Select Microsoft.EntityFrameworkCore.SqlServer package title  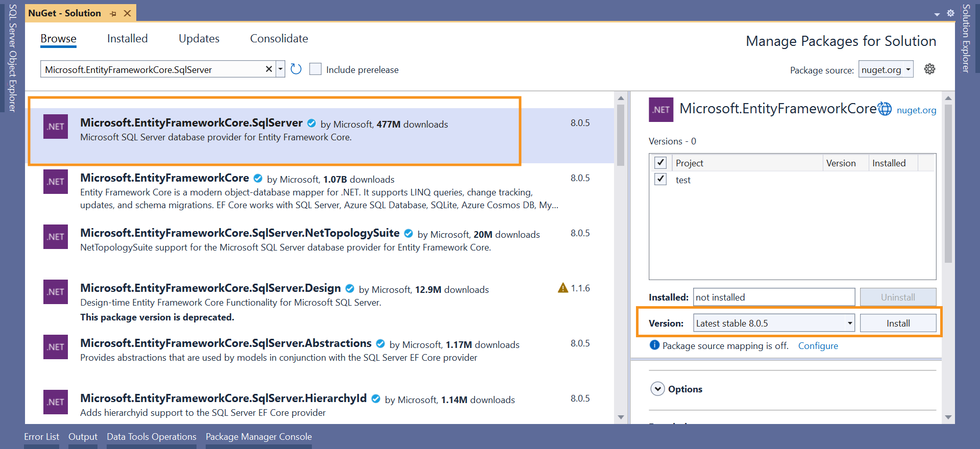click(x=191, y=122)
